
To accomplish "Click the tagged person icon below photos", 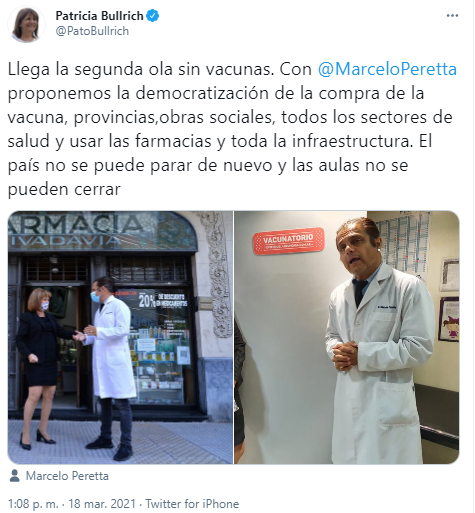I will coord(14,476).
